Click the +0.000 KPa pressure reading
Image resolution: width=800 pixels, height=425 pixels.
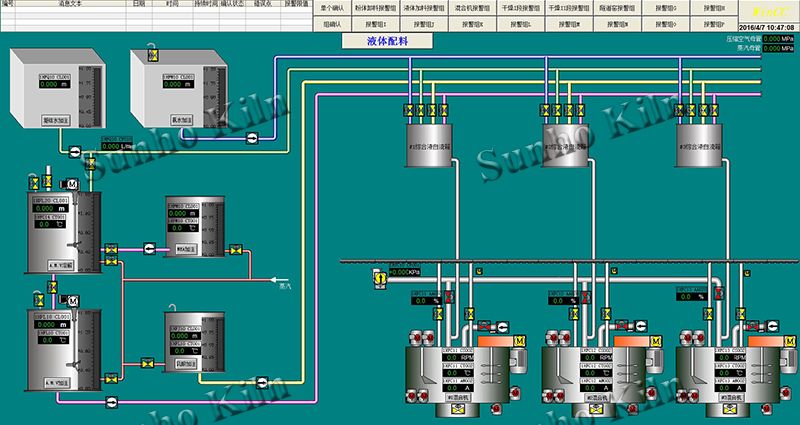coord(404,272)
